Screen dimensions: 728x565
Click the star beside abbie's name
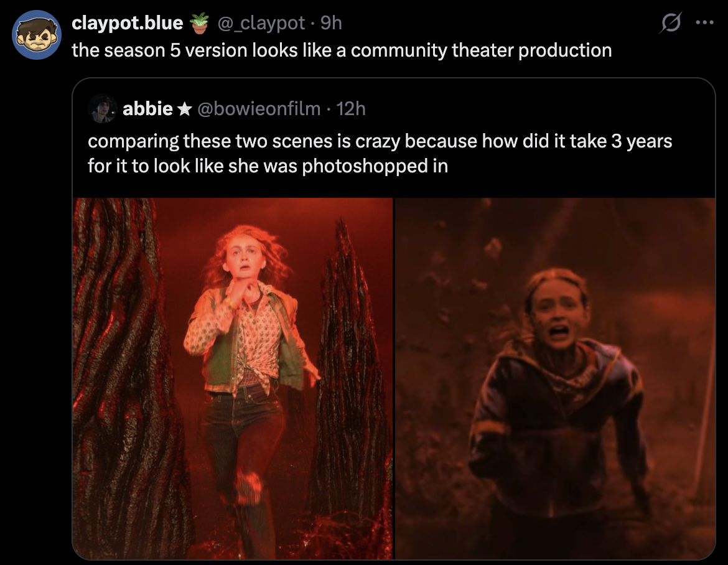click(185, 109)
